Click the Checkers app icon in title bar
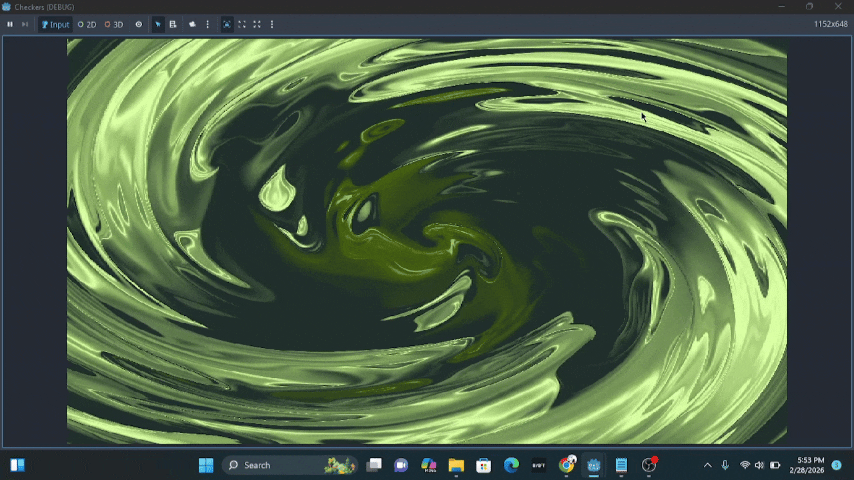The height and width of the screenshot is (480, 854). coord(7,7)
